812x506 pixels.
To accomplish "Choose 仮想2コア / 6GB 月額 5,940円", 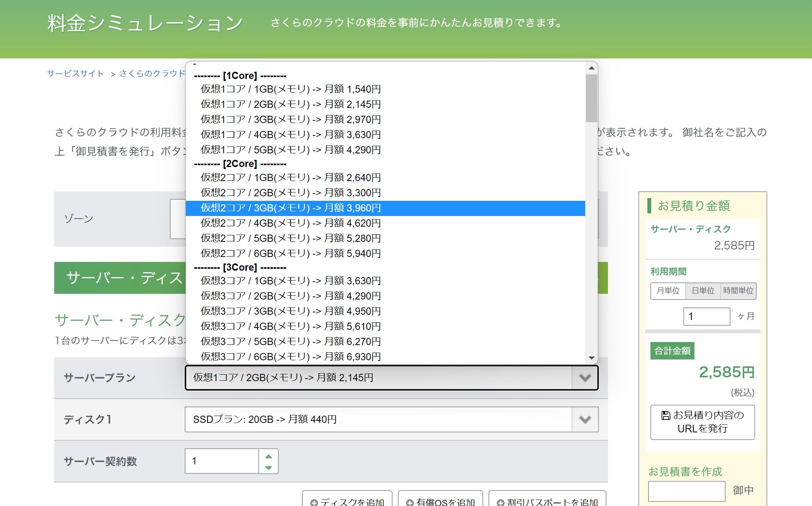I will 385,254.
